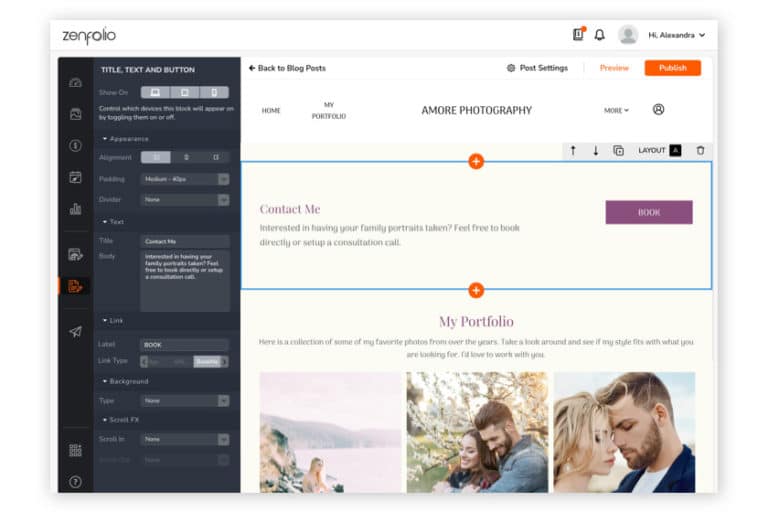Click the visitor account icon in site header

tap(658, 109)
